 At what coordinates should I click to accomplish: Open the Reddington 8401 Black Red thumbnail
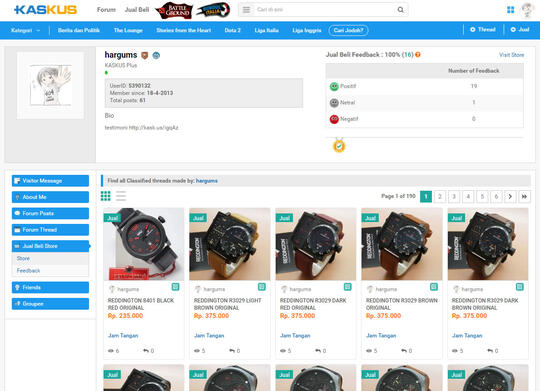pyautogui.click(x=144, y=244)
